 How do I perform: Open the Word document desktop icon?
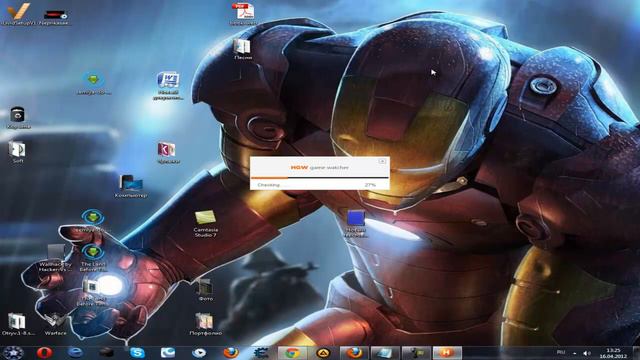[168, 81]
